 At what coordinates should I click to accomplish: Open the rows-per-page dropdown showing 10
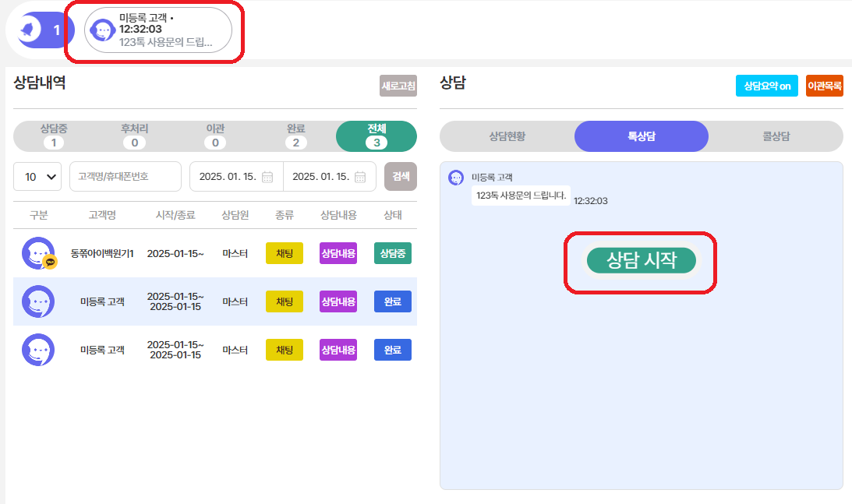38,177
